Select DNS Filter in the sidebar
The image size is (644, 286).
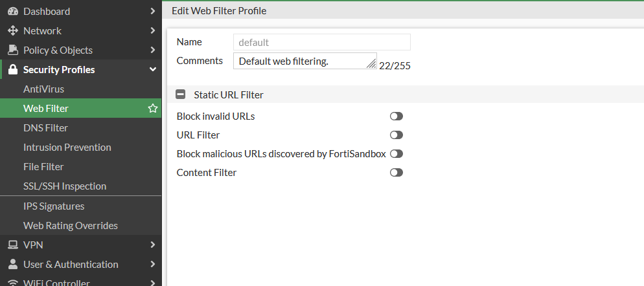tap(45, 127)
